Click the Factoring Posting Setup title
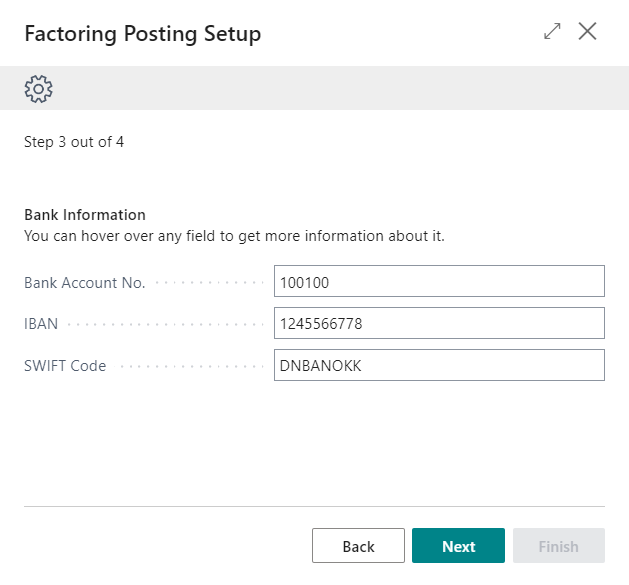629x585 pixels. click(142, 34)
